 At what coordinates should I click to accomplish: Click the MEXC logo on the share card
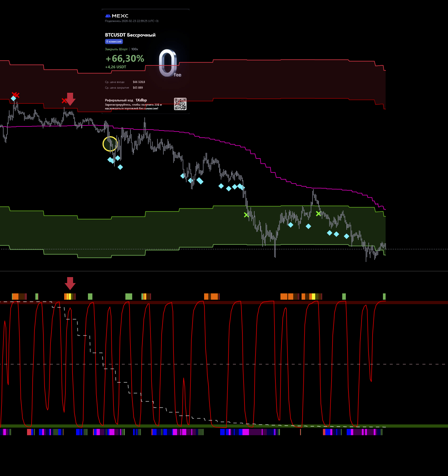pos(117,16)
